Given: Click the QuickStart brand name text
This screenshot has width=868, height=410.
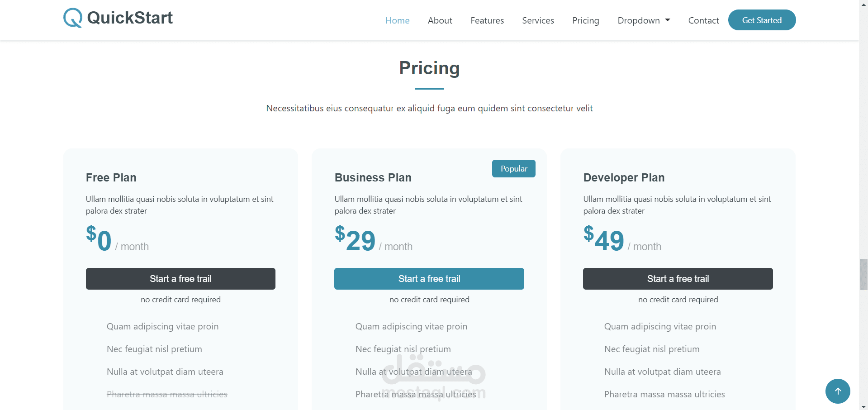Looking at the screenshot, I should [x=130, y=18].
